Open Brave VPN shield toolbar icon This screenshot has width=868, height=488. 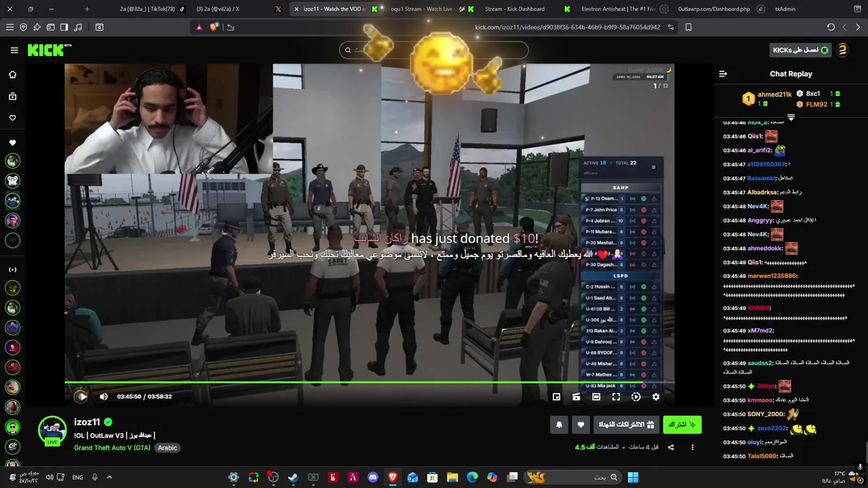(24, 27)
